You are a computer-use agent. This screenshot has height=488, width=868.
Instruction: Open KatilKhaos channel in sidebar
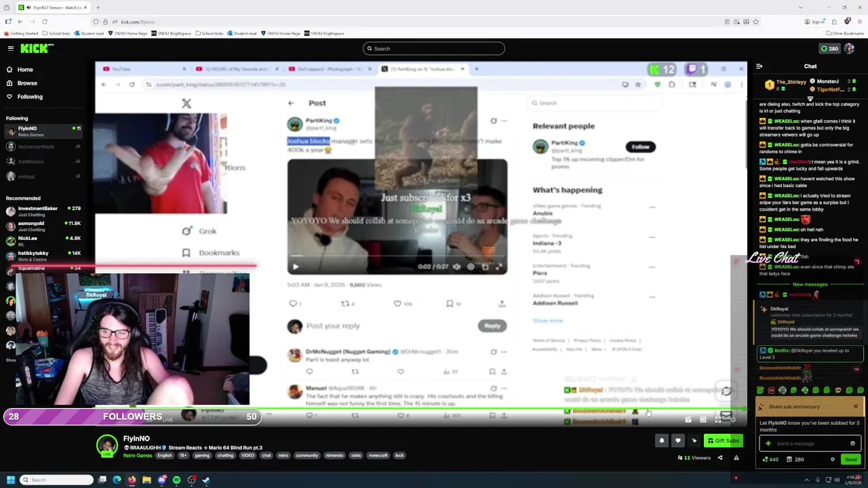tap(42, 161)
